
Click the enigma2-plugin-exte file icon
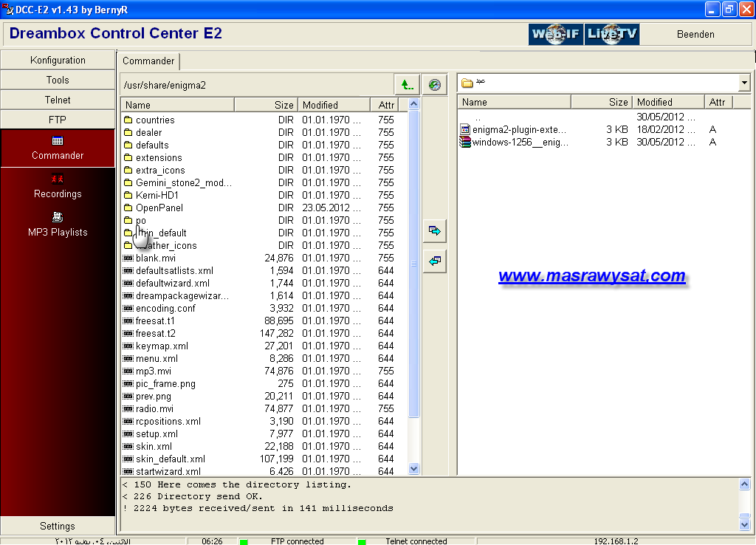(465, 129)
